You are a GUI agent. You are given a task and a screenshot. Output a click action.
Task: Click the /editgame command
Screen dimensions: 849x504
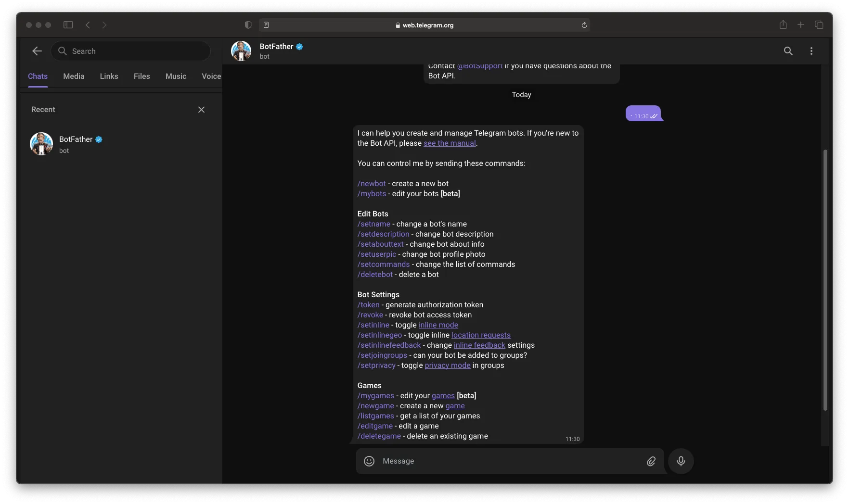coord(375,426)
